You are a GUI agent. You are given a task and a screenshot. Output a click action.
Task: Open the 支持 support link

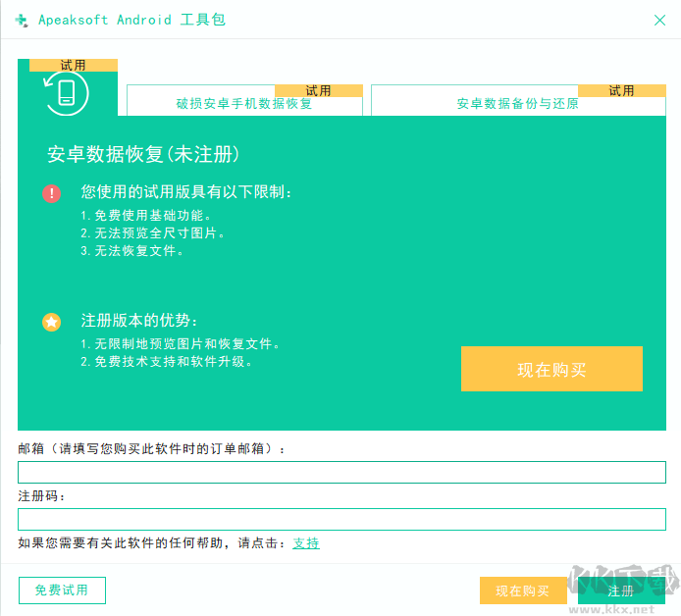pyautogui.click(x=306, y=543)
